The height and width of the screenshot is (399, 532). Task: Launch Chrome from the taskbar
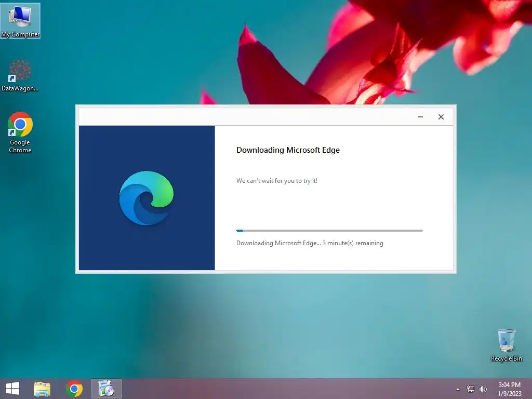74,389
